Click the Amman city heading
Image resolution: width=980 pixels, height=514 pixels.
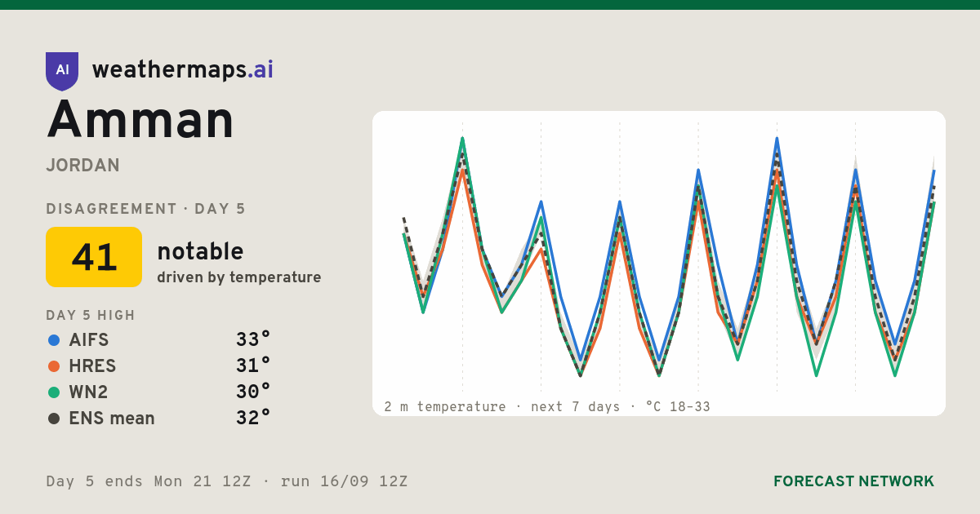pos(140,120)
